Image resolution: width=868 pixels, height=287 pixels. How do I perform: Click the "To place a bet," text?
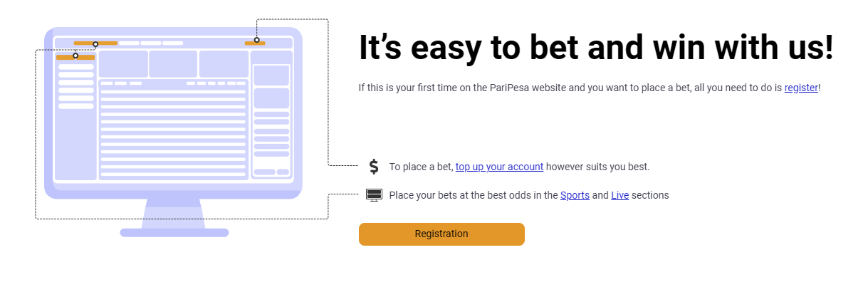coord(421,167)
